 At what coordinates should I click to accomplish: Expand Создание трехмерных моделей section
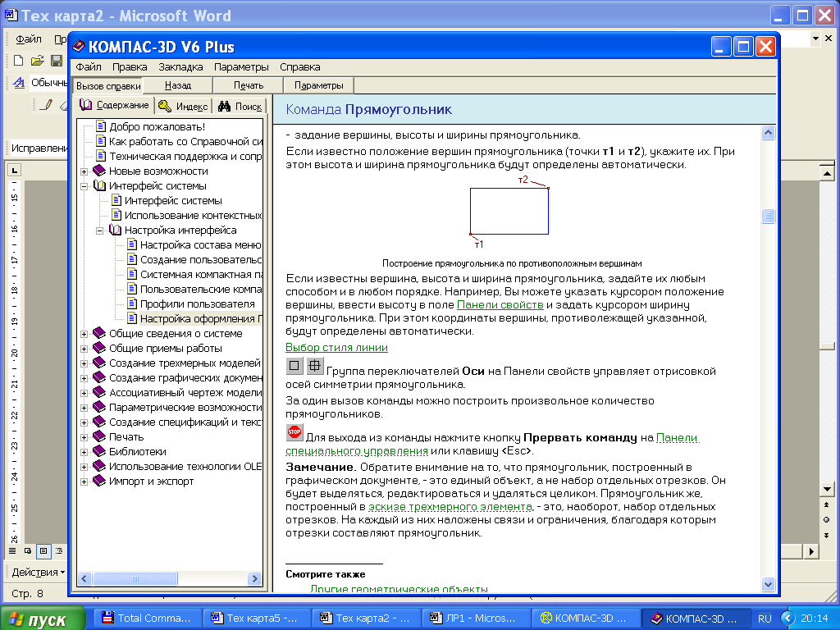(x=84, y=363)
